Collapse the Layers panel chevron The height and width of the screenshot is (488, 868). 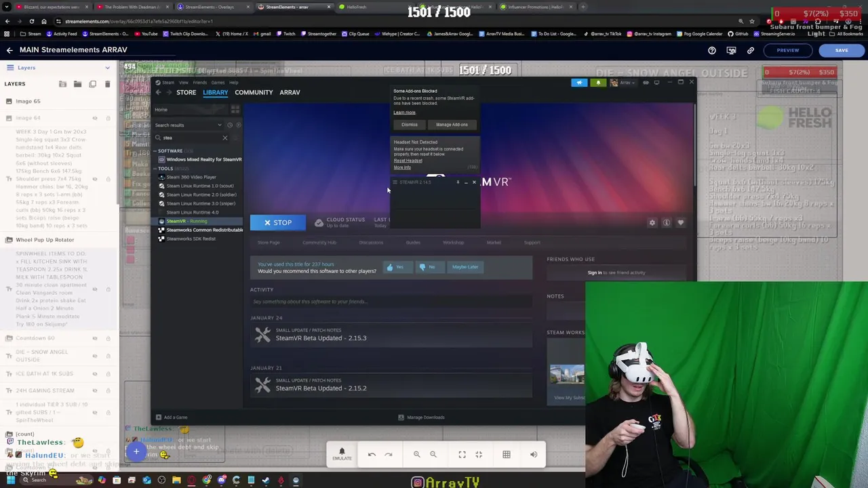[107, 68]
